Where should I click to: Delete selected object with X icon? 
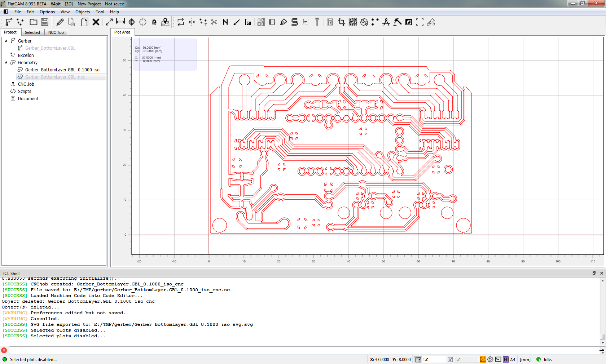click(x=96, y=22)
